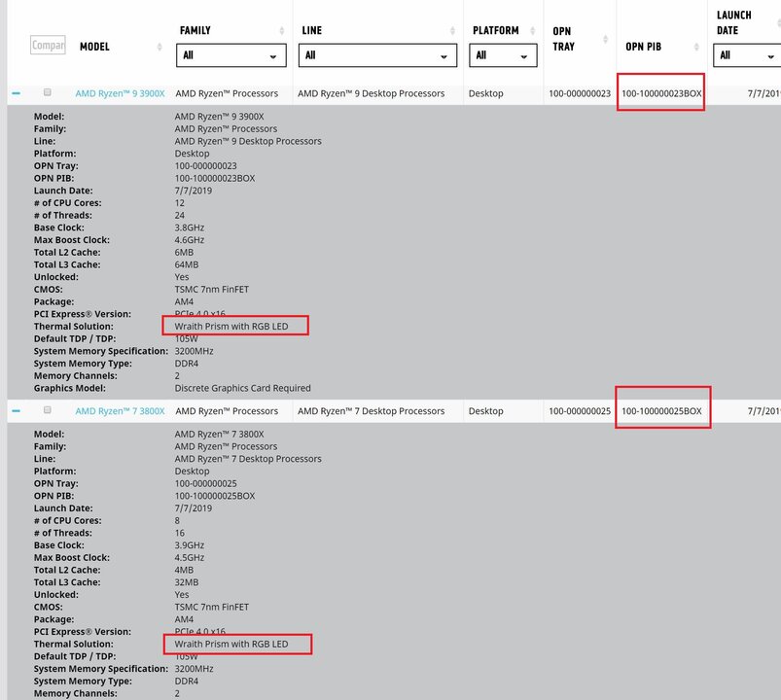Tick the compare checkbox for Ryzen 7 3800X
This screenshot has height=700, width=781.
tap(48, 409)
